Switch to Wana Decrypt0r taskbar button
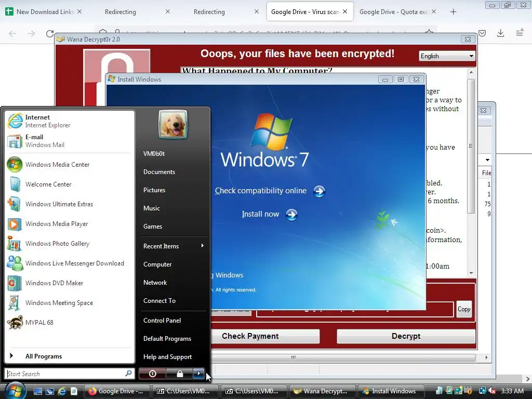 click(x=322, y=391)
